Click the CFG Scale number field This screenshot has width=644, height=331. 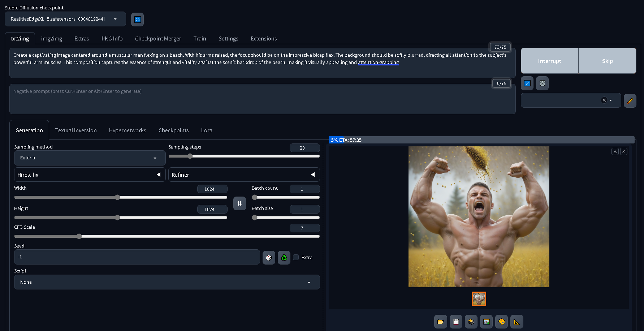click(304, 228)
